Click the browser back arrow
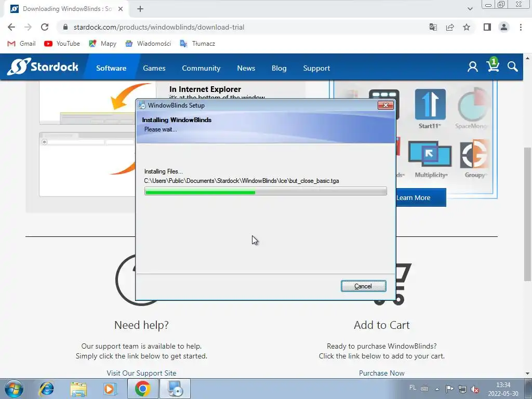The image size is (532, 399). click(x=11, y=27)
